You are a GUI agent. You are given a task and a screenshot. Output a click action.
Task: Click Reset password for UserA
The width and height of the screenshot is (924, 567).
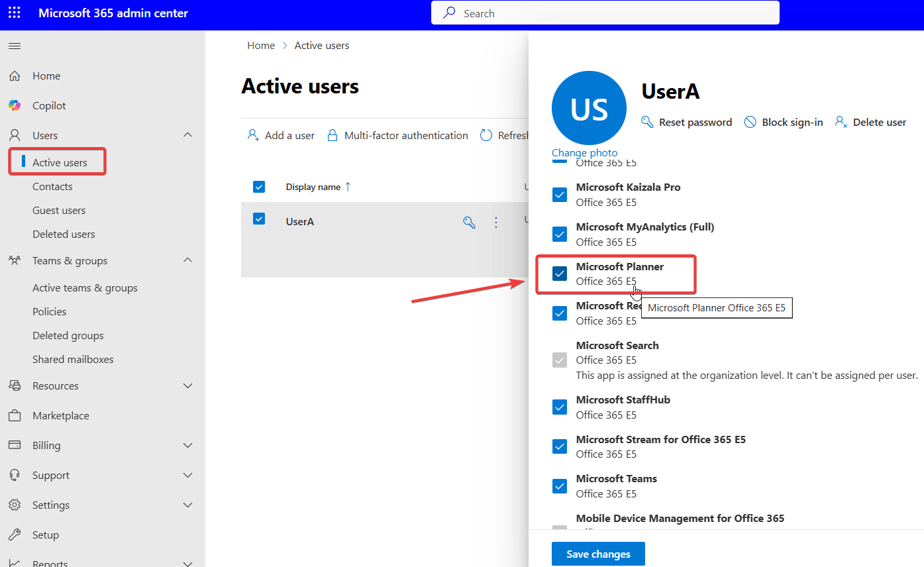(x=687, y=123)
